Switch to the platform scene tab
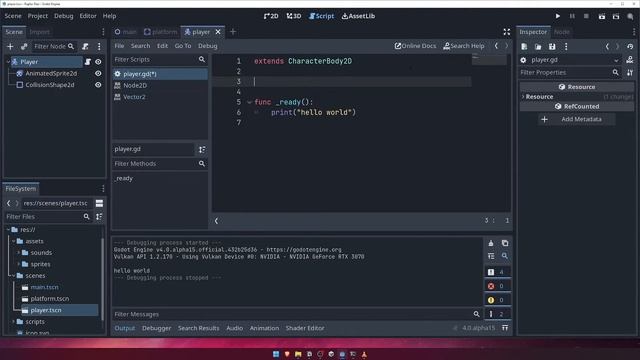The width and height of the screenshot is (640, 360). tap(160, 32)
